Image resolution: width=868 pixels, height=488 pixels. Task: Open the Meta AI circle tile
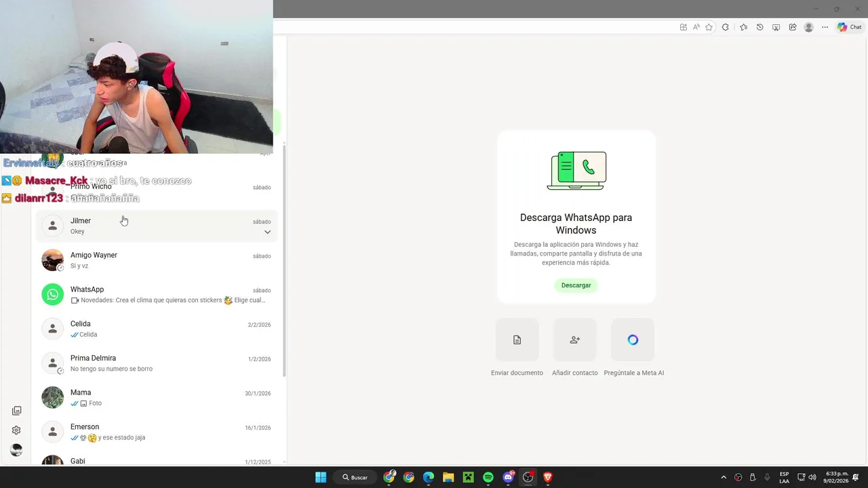click(x=633, y=340)
